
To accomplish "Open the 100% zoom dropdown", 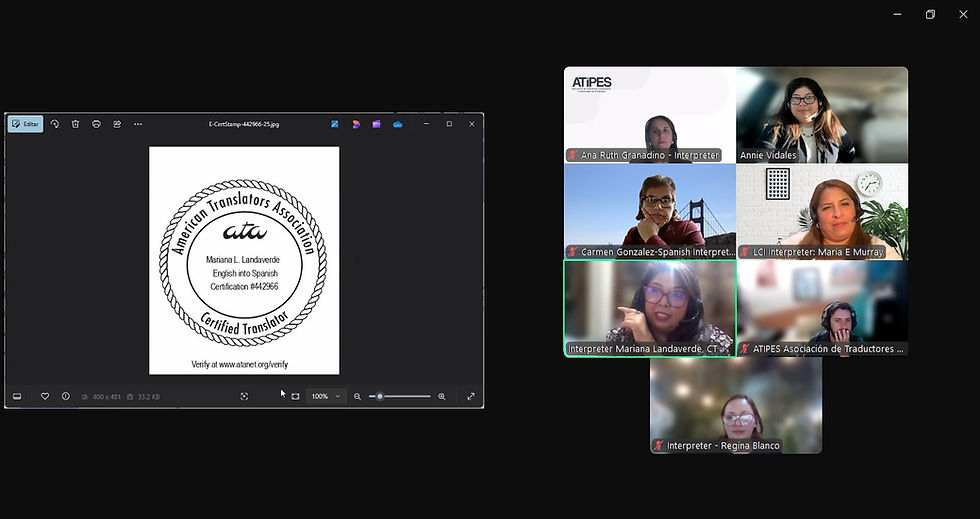I will coord(326,396).
